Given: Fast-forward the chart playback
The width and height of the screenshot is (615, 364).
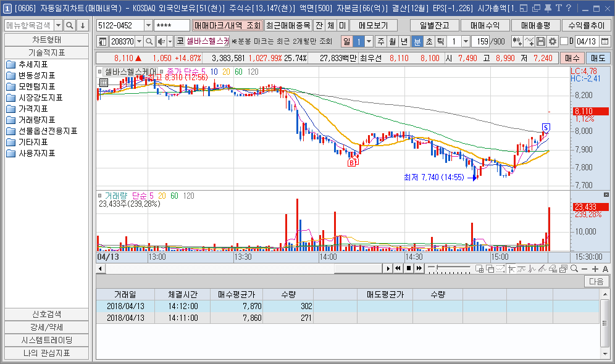Looking at the screenshot, I should 419,268.
